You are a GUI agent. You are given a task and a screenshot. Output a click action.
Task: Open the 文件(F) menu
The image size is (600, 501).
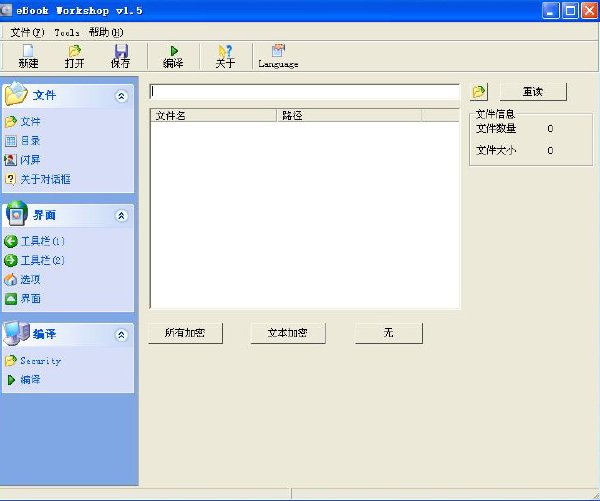point(27,32)
